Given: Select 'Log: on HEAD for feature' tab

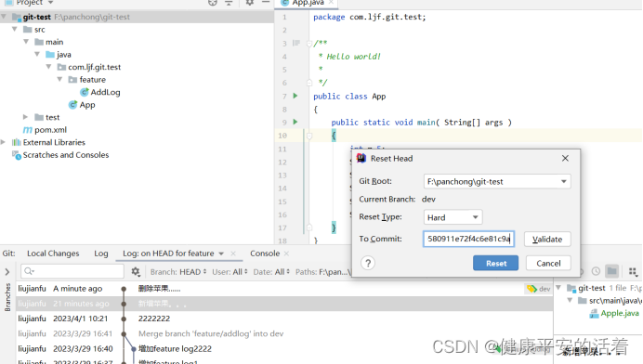Looking at the screenshot, I should 168,253.
